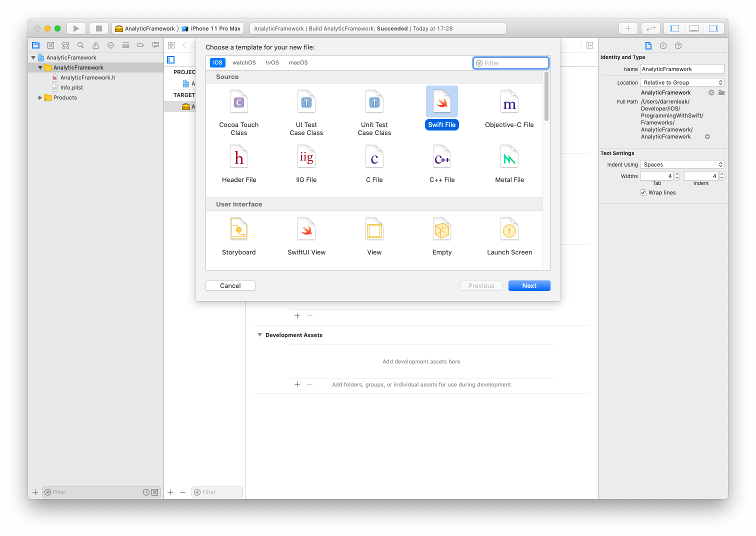Open the Indent Using Spaces dropdown
The height and width of the screenshot is (536, 756).
coord(682,164)
